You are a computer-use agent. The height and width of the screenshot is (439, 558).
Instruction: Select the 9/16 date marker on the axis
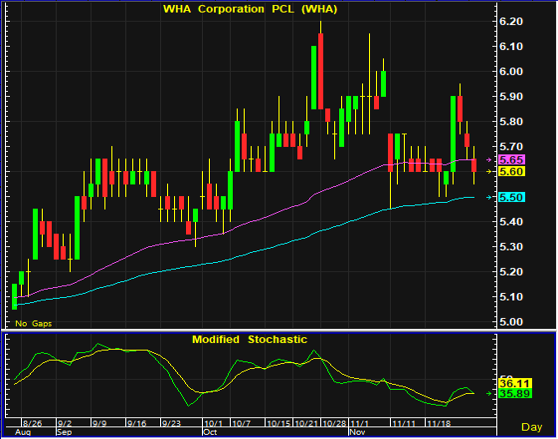(137, 423)
